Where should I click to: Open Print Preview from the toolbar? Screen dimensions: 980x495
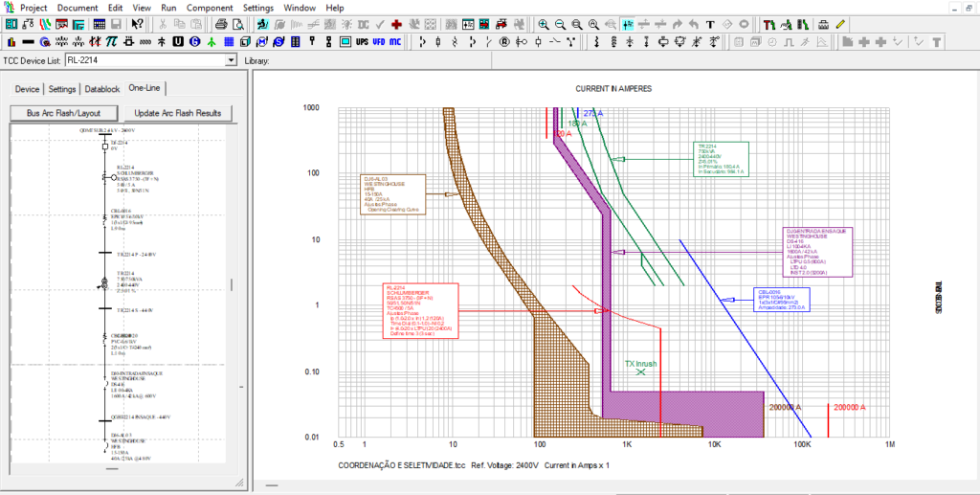click(238, 24)
